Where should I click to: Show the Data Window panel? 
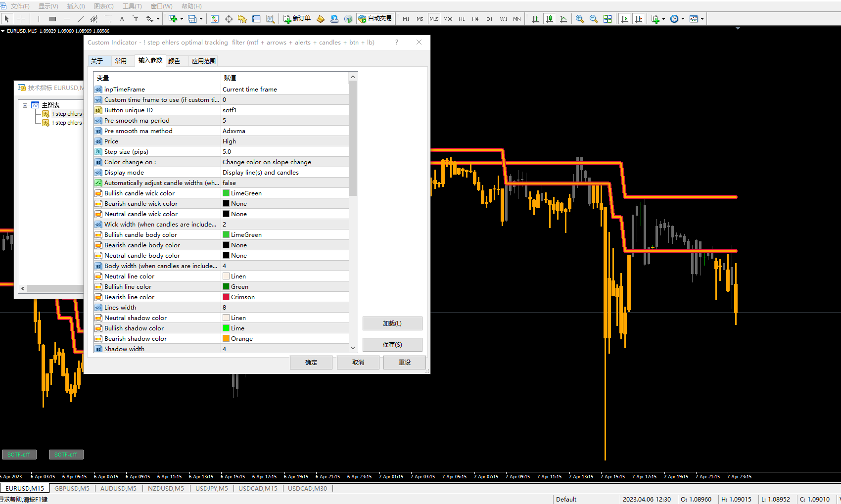[x=229, y=19]
